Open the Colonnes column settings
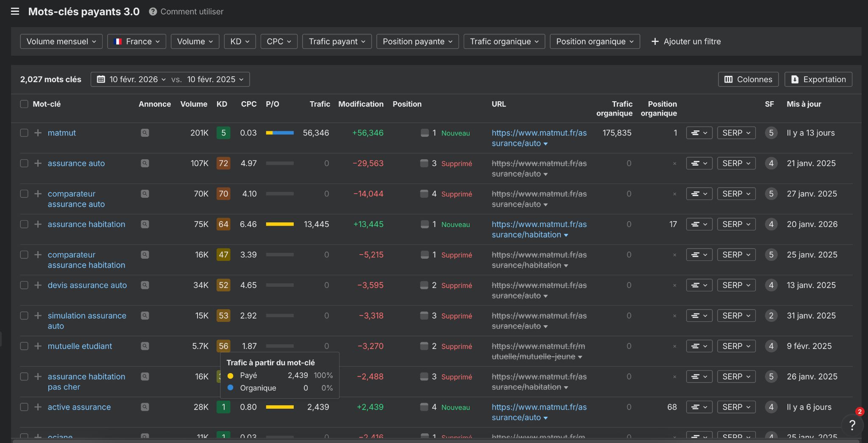 [748, 79]
